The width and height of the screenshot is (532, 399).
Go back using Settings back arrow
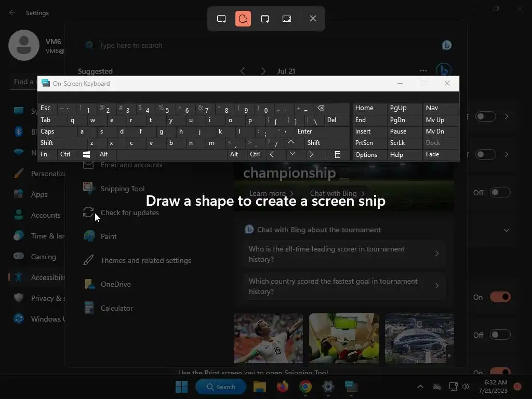coord(12,12)
